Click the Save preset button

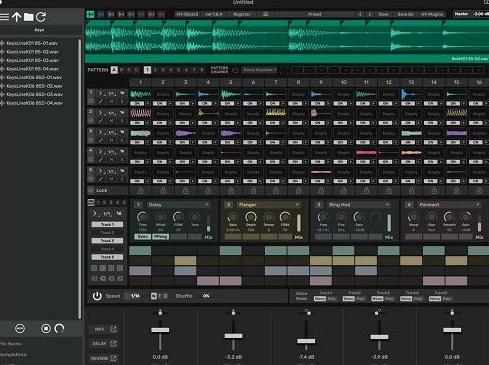click(x=383, y=14)
